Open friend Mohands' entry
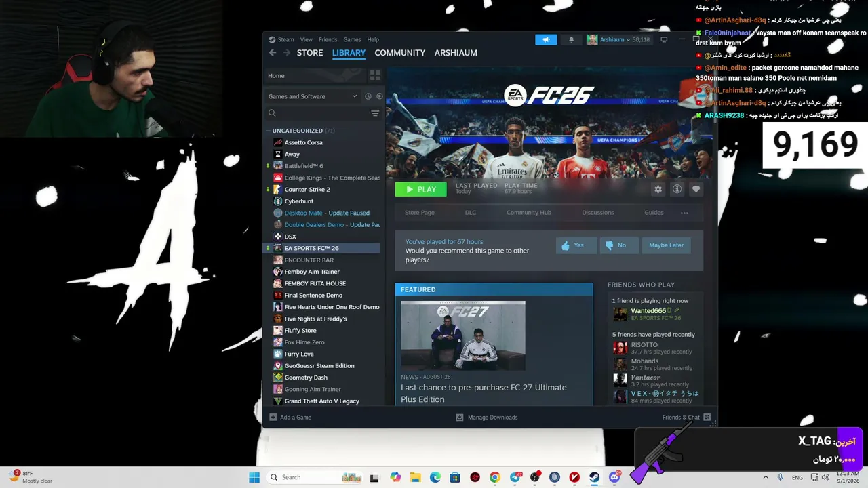 coord(654,365)
